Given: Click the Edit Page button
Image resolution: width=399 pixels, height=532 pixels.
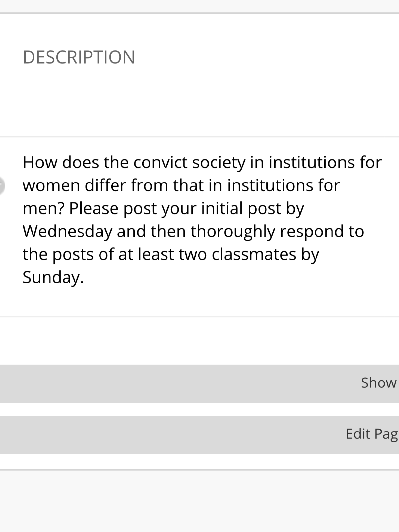Looking at the screenshot, I should point(371,434).
